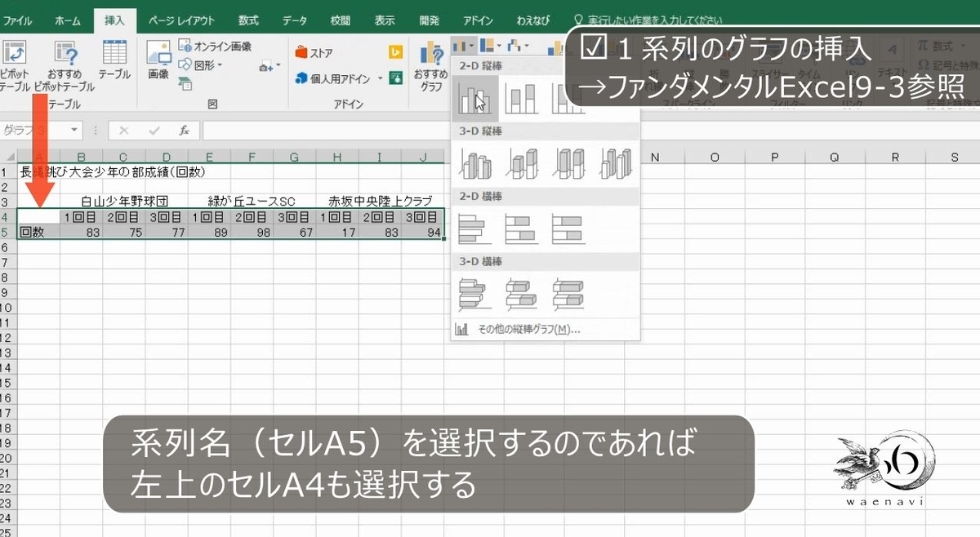Image resolution: width=980 pixels, height=537 pixels.
Task: Select 3-D clustered column chart
Action: pos(474,163)
